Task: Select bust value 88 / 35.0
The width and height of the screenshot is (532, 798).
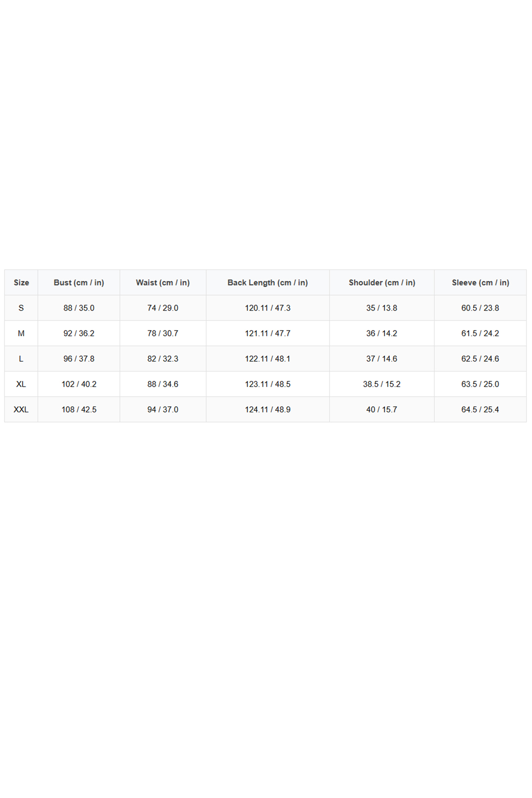Action: coord(79,308)
